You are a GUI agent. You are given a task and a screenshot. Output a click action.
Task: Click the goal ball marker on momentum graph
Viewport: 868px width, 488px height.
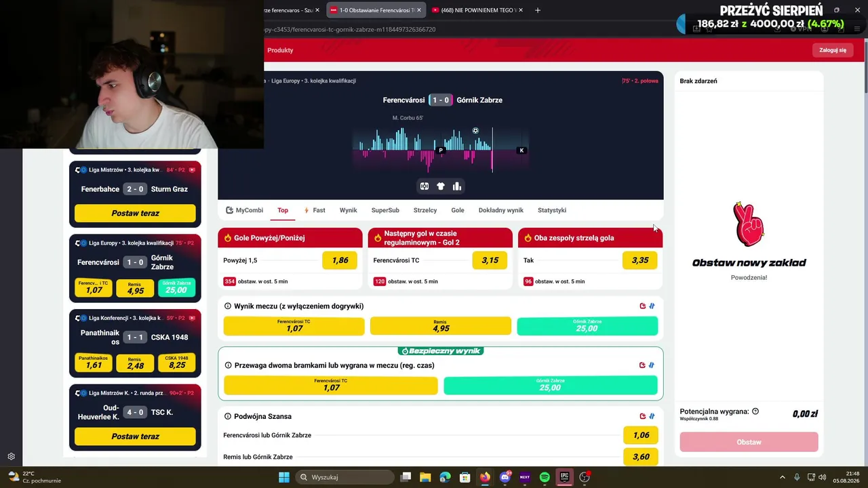coord(475,131)
